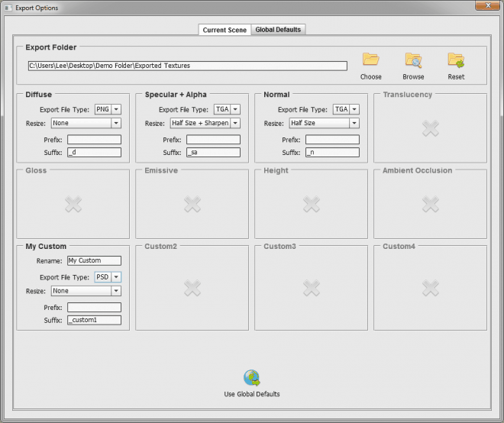Screen dimensions: 504x423
Task: Click the My Custom Suffix field _custom1
Action: pos(94,320)
